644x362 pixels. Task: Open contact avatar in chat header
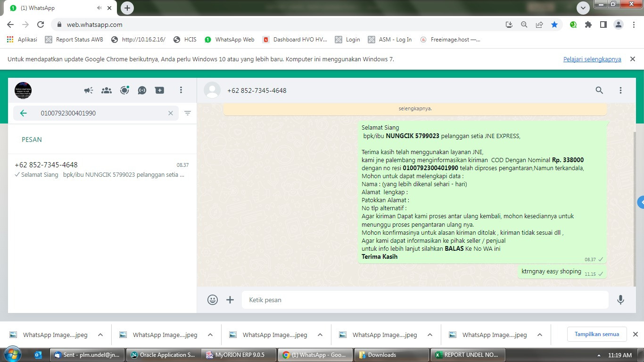click(x=212, y=90)
